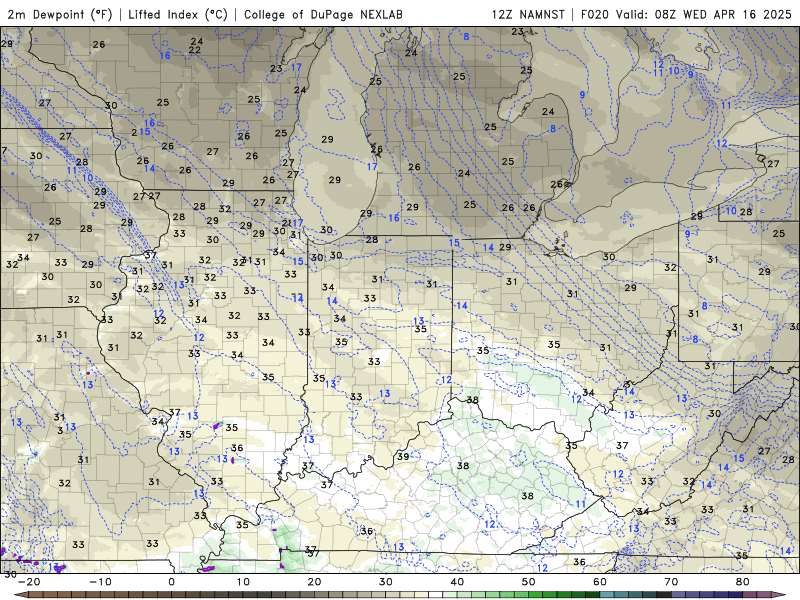Click the "2m Dewpoint (°F)" title text

60,14
